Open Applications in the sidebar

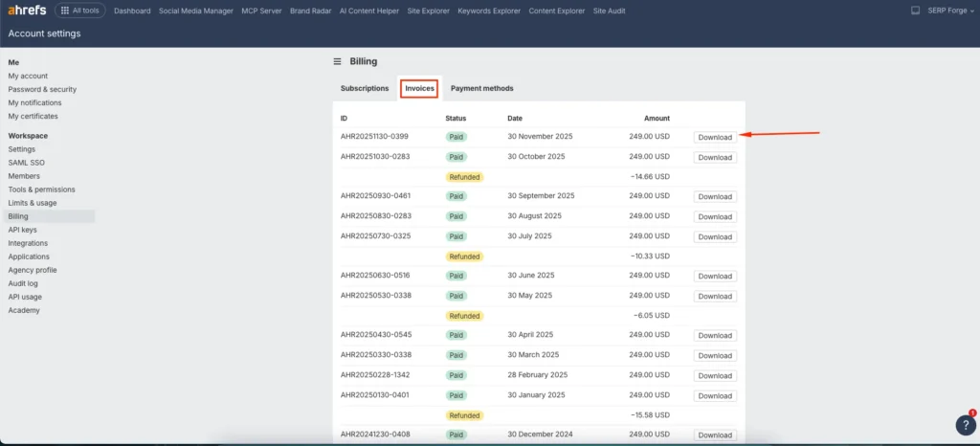29,256
